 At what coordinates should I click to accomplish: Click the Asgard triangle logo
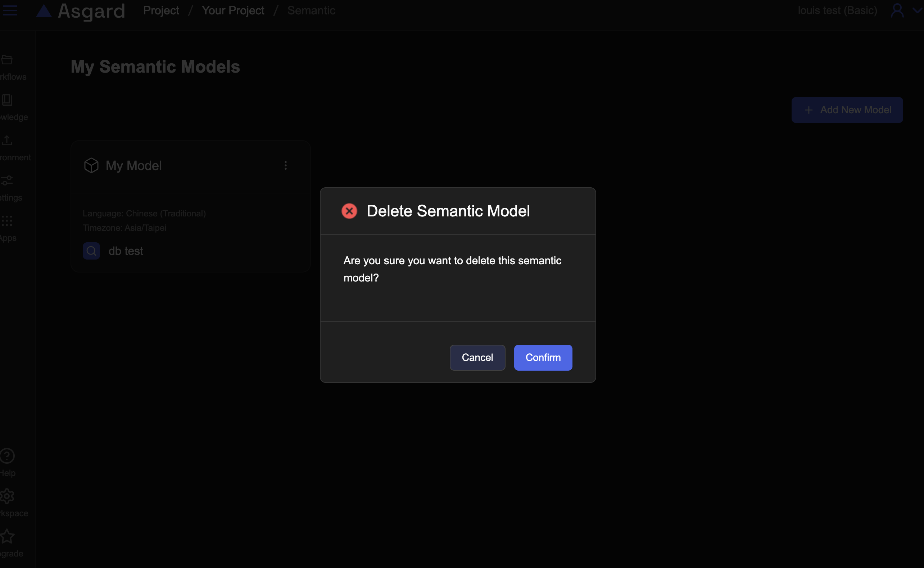[x=44, y=11]
